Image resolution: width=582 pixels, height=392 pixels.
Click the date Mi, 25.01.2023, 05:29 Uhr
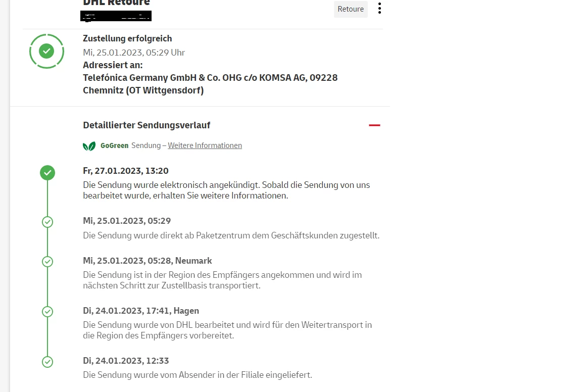134,53
